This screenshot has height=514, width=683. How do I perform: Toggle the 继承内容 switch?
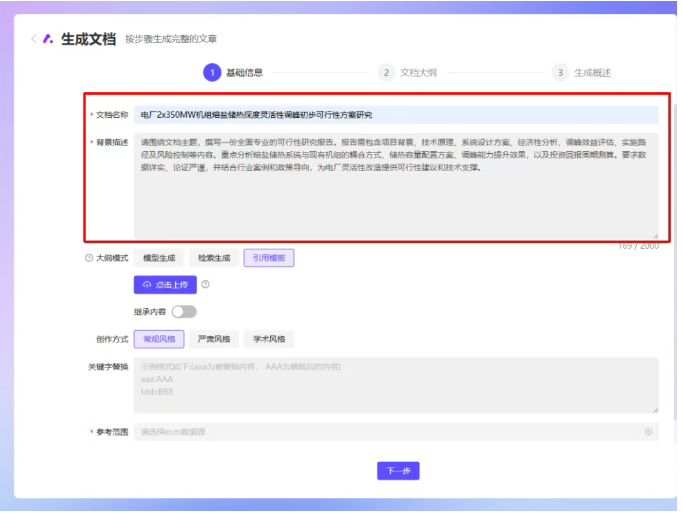pyautogui.click(x=183, y=312)
